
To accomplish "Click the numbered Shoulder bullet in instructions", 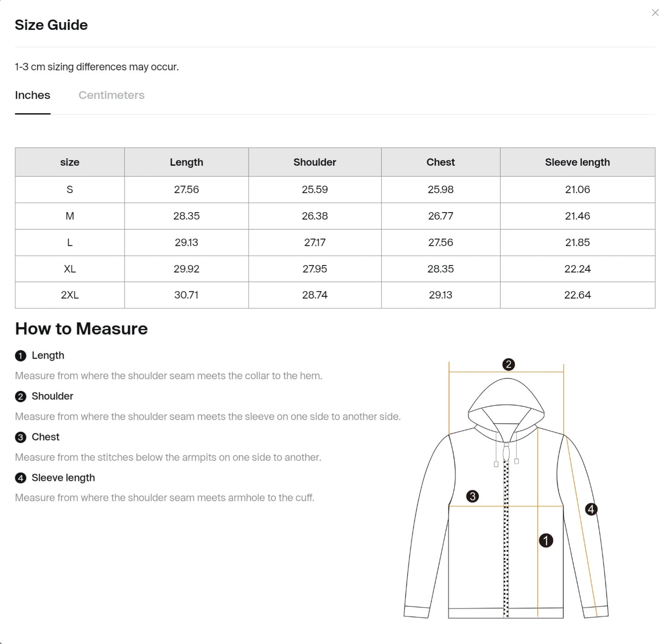I will coord(20,396).
